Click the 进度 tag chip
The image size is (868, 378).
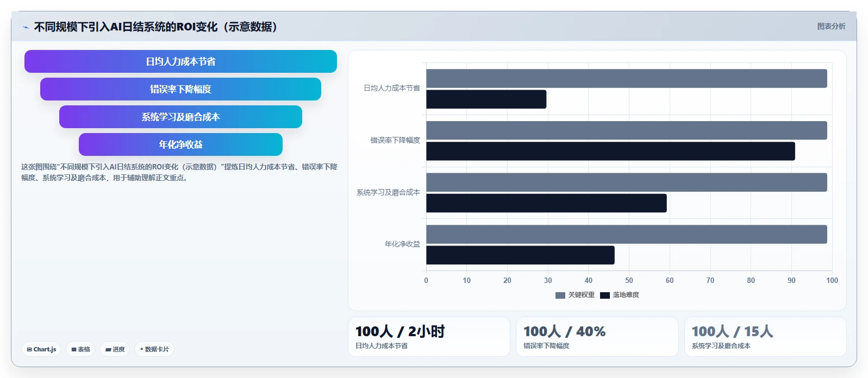coord(115,349)
